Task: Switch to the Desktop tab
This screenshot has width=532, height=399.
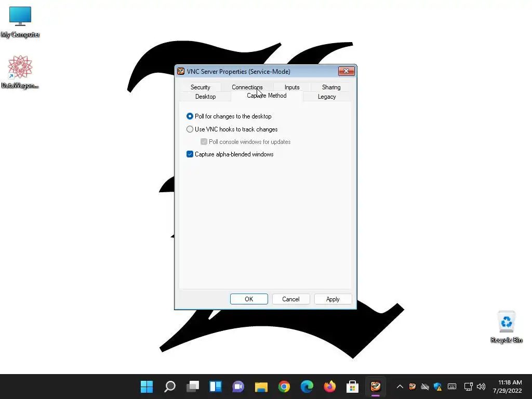Action: pyautogui.click(x=205, y=97)
